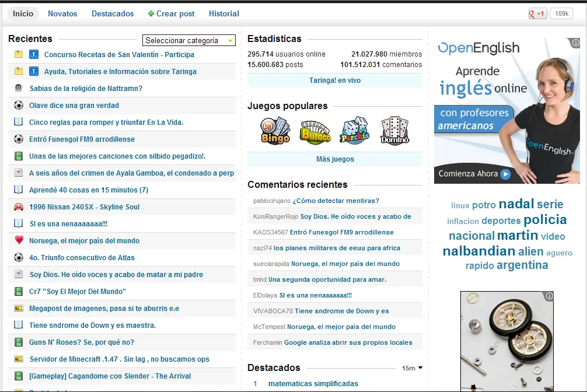
Task: Click sticky note icon beside Concurso Recetas post
Action: pyautogui.click(x=18, y=54)
